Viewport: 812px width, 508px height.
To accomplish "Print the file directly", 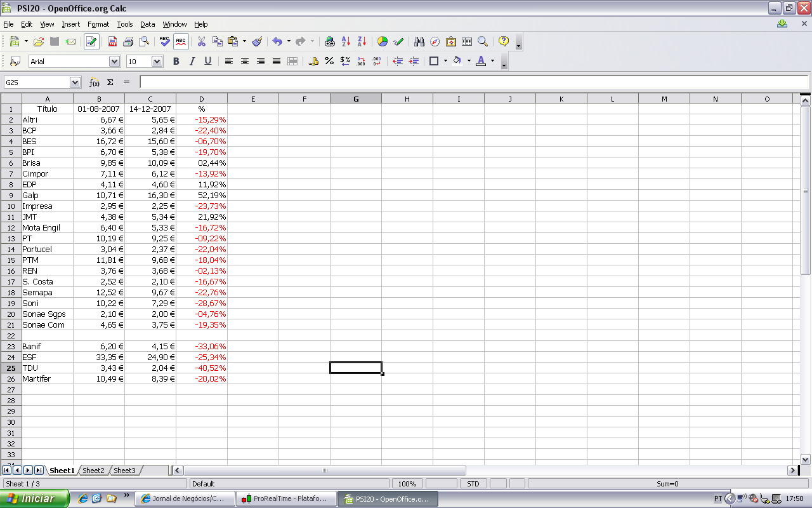I will 128,42.
